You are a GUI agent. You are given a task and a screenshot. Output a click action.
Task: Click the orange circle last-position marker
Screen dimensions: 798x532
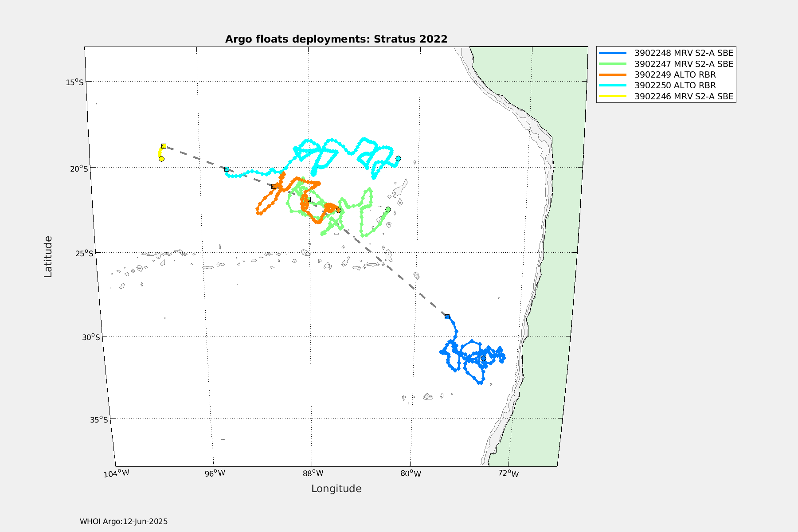click(338, 210)
